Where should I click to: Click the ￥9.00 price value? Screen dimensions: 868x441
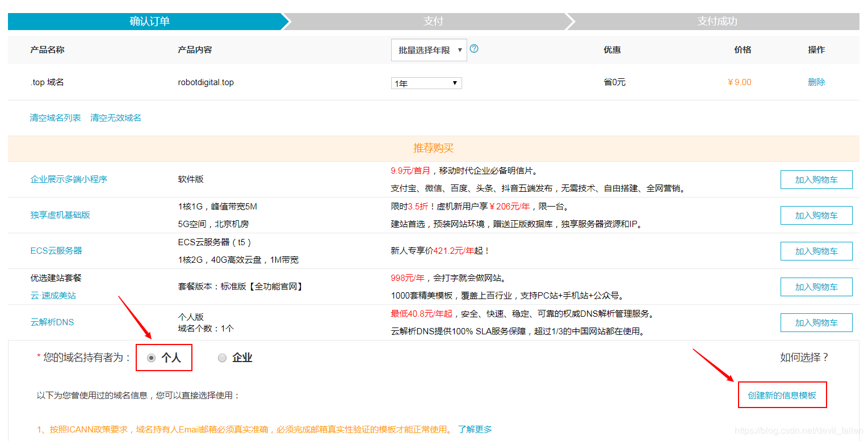[x=739, y=82]
